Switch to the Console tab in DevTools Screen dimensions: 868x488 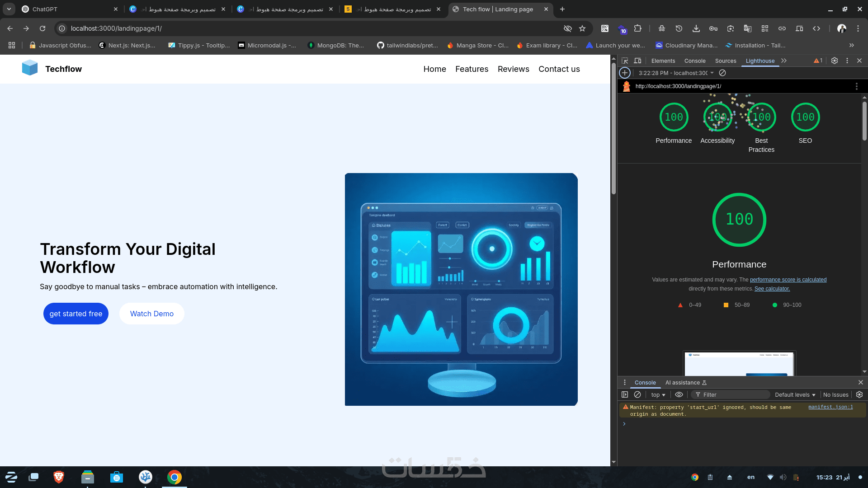(x=695, y=61)
